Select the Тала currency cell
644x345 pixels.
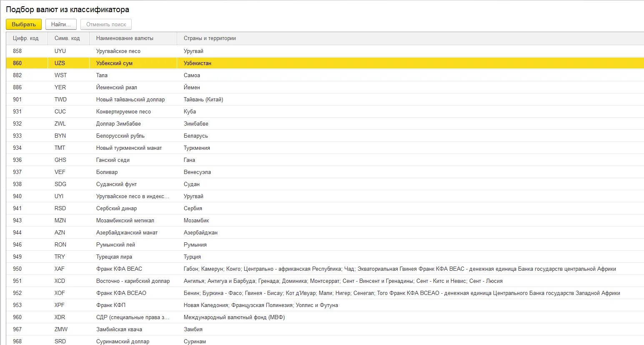click(133, 75)
